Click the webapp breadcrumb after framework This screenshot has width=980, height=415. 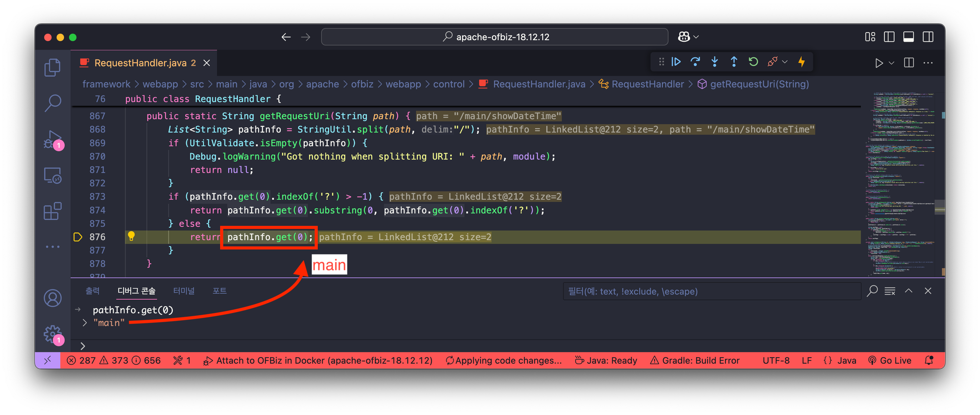(160, 84)
